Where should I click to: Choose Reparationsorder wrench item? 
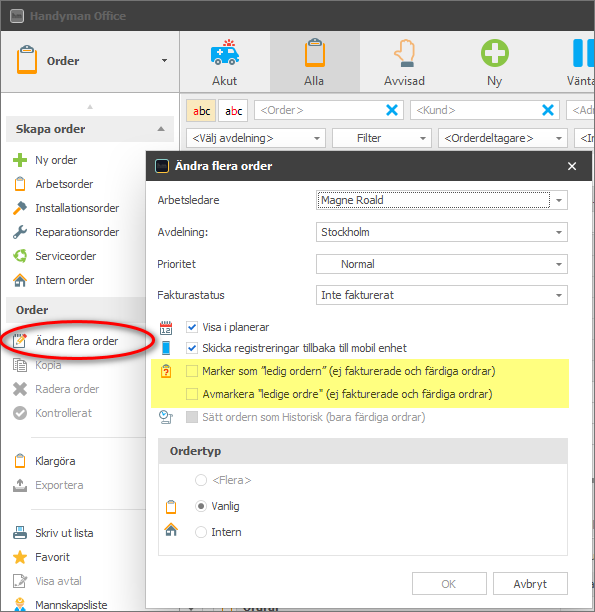66,232
